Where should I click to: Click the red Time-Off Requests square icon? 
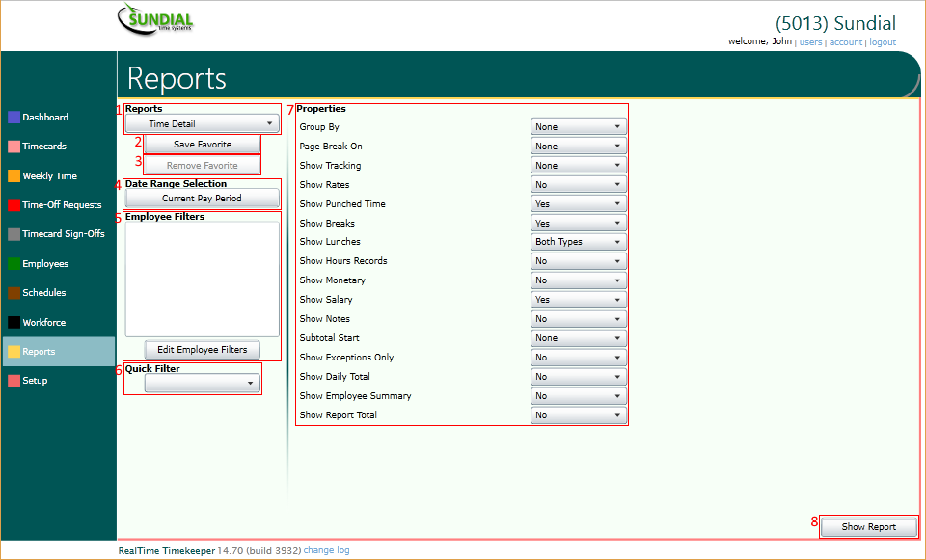tap(14, 204)
